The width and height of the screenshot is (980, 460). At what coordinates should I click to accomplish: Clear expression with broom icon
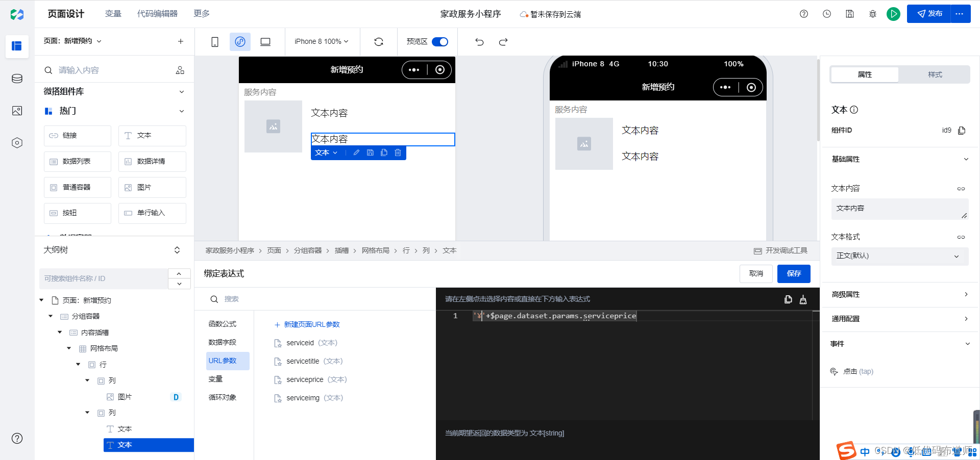pyautogui.click(x=803, y=299)
